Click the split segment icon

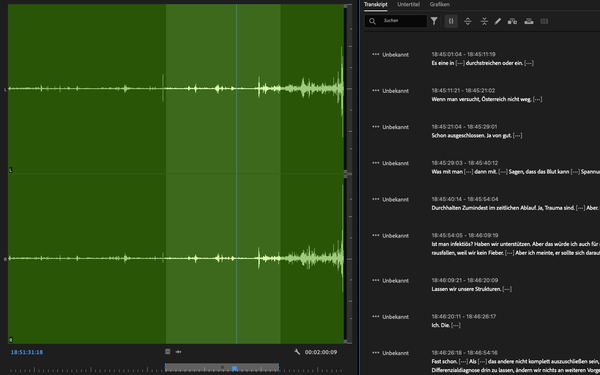(x=468, y=21)
